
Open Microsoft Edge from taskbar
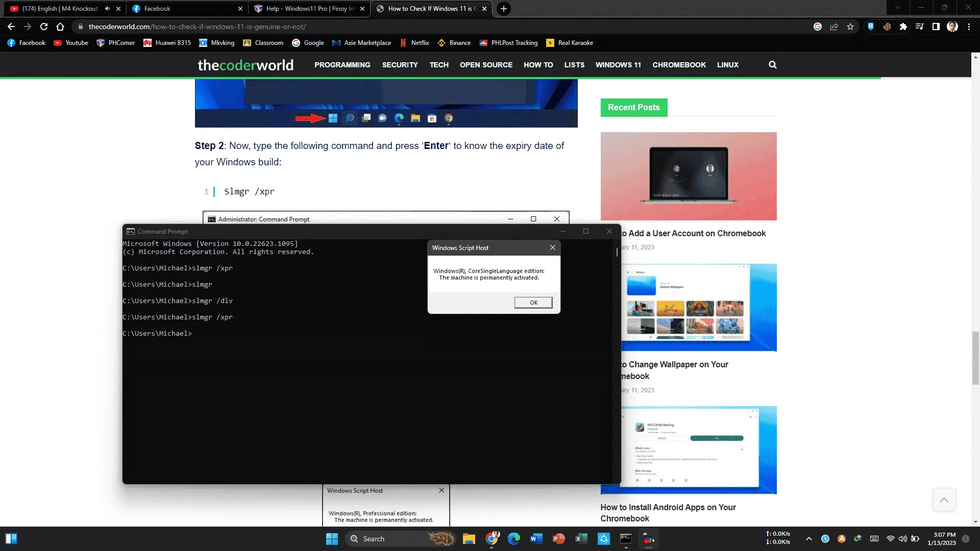514,539
